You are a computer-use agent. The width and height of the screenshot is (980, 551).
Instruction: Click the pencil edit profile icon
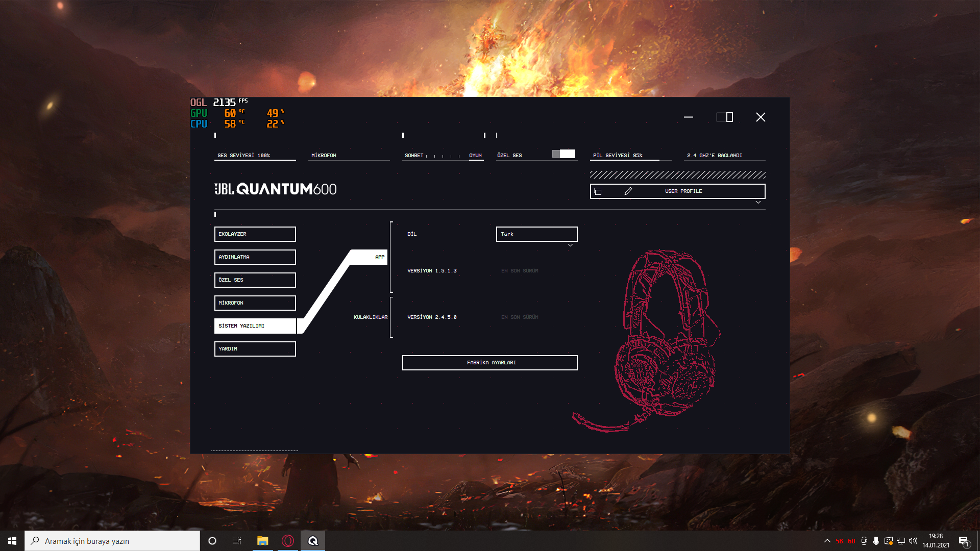point(628,191)
